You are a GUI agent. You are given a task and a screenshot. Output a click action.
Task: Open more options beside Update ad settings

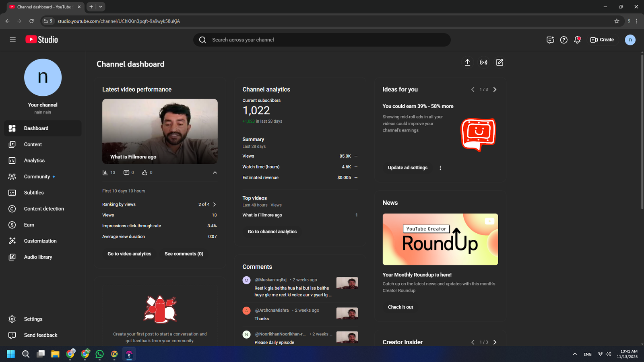[440, 168]
